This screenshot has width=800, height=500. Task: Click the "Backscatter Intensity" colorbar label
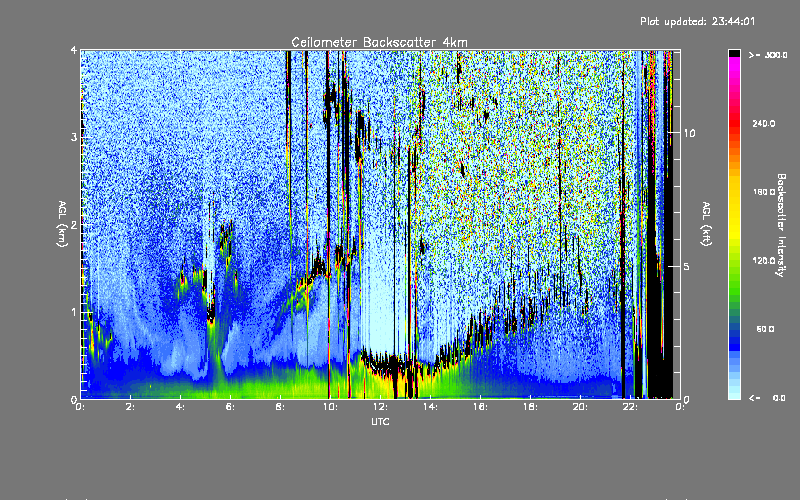coord(781,225)
